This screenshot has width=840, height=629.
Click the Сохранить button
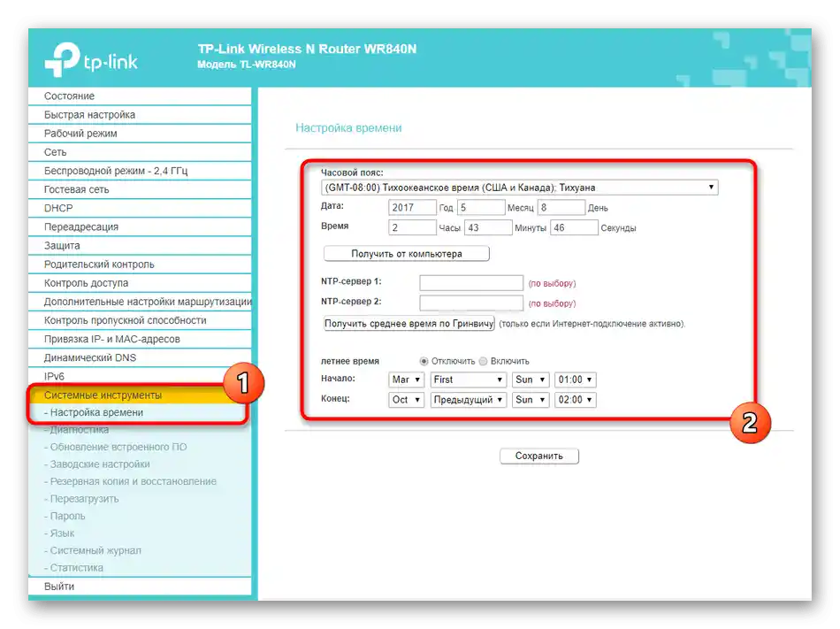pyautogui.click(x=539, y=456)
